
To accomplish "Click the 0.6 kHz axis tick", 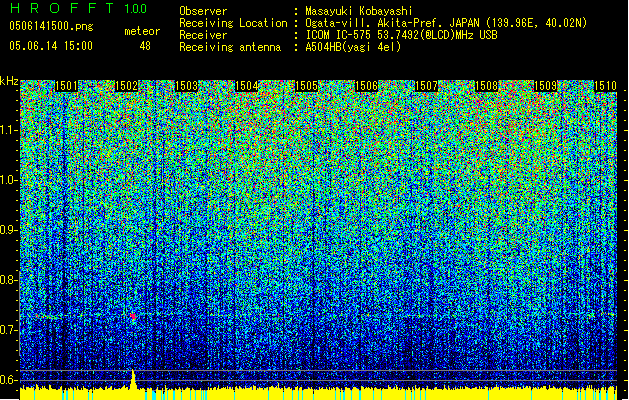I will [x=8, y=380].
